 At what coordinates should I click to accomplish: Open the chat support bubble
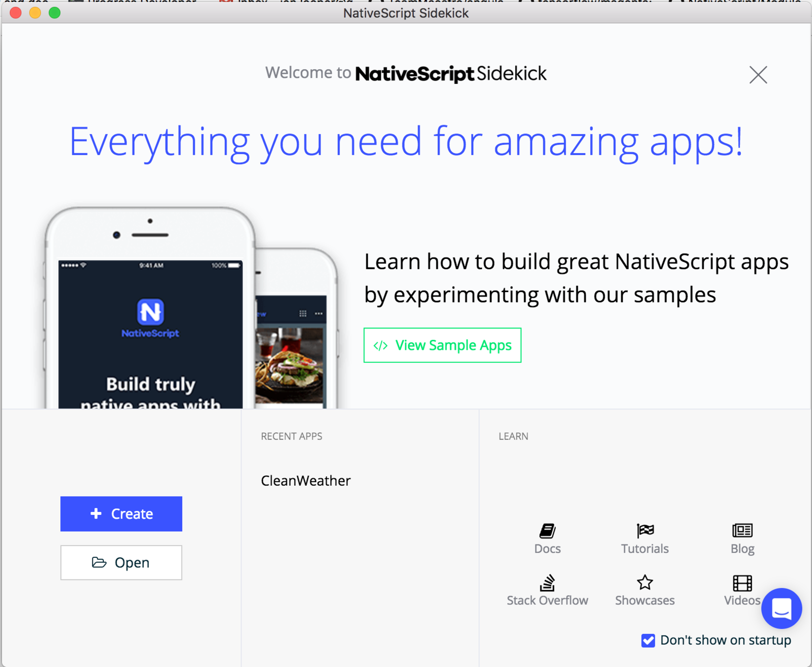coord(781,608)
